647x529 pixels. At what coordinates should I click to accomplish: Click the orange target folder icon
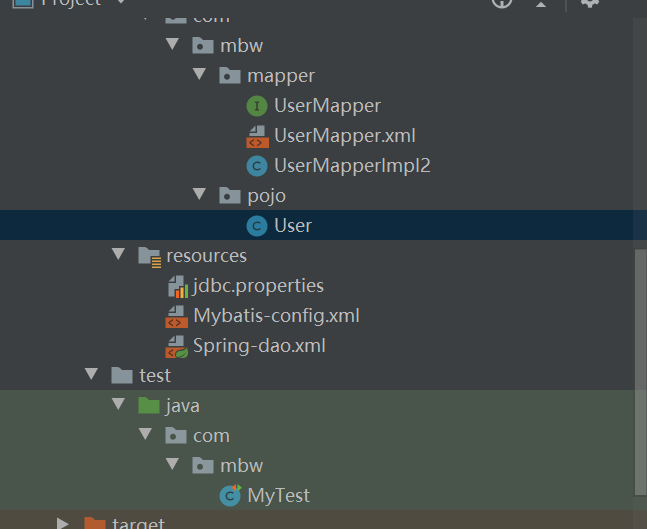(x=95, y=523)
